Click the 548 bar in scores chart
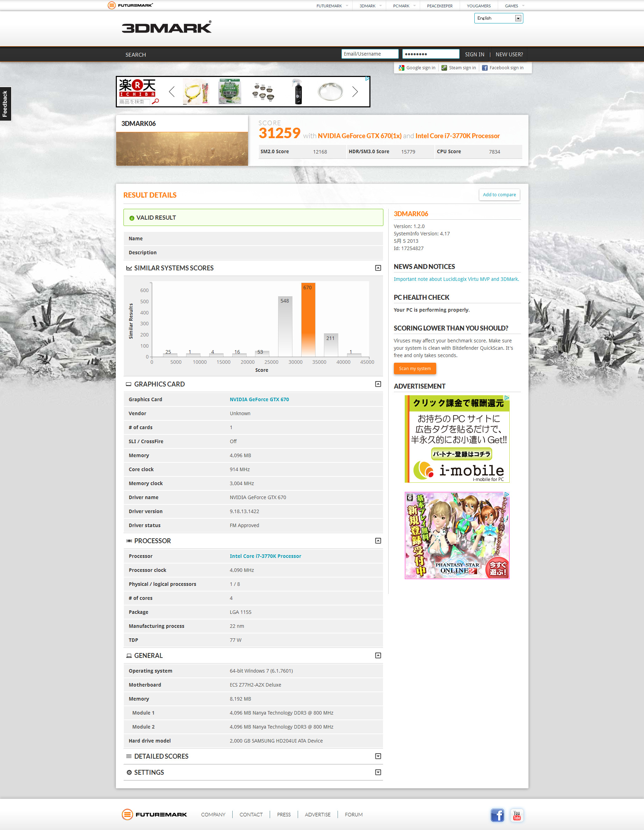The height and width of the screenshot is (830, 644). [x=285, y=326]
